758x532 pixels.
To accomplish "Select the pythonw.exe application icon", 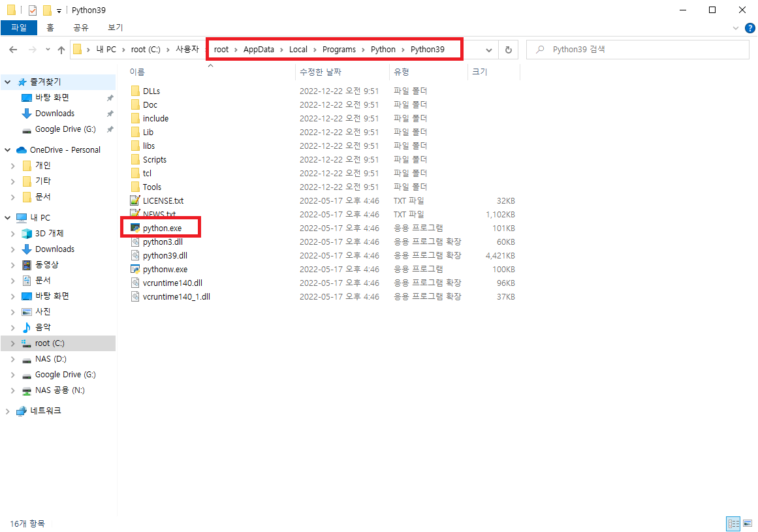I will coord(135,269).
